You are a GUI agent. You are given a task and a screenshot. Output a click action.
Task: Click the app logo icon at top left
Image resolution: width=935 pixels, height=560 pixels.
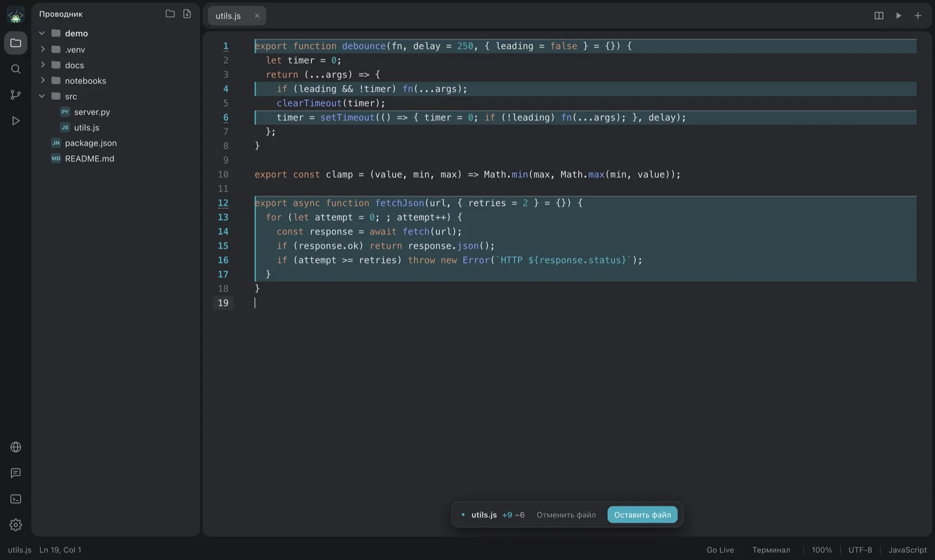pos(16,16)
